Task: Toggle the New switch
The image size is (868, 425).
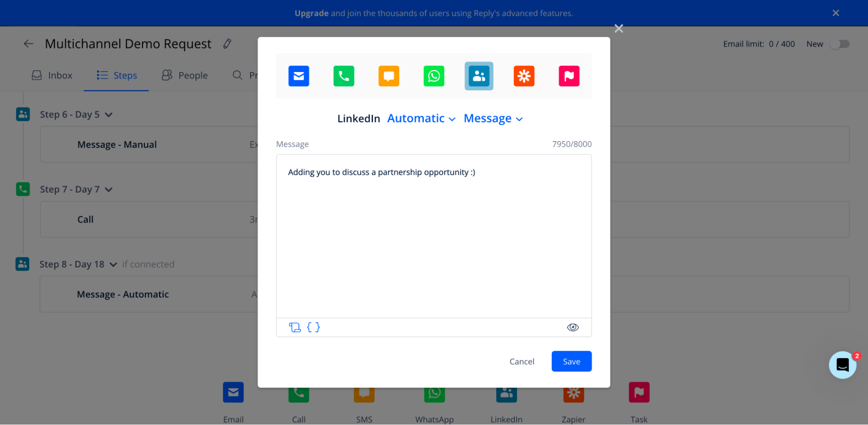Action: (x=840, y=44)
